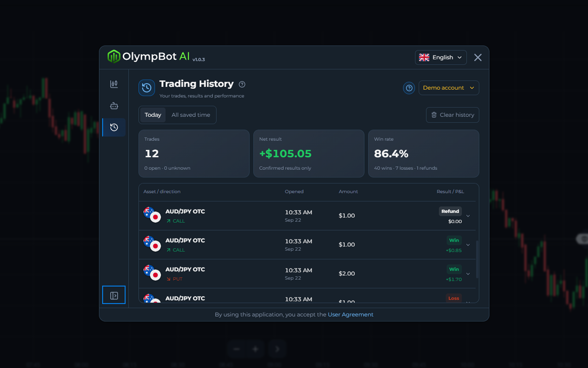Click the Opened column header

pos(294,191)
